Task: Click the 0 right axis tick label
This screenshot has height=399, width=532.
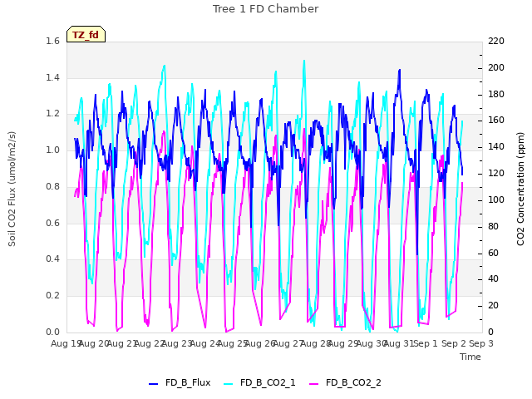Action: (x=490, y=332)
